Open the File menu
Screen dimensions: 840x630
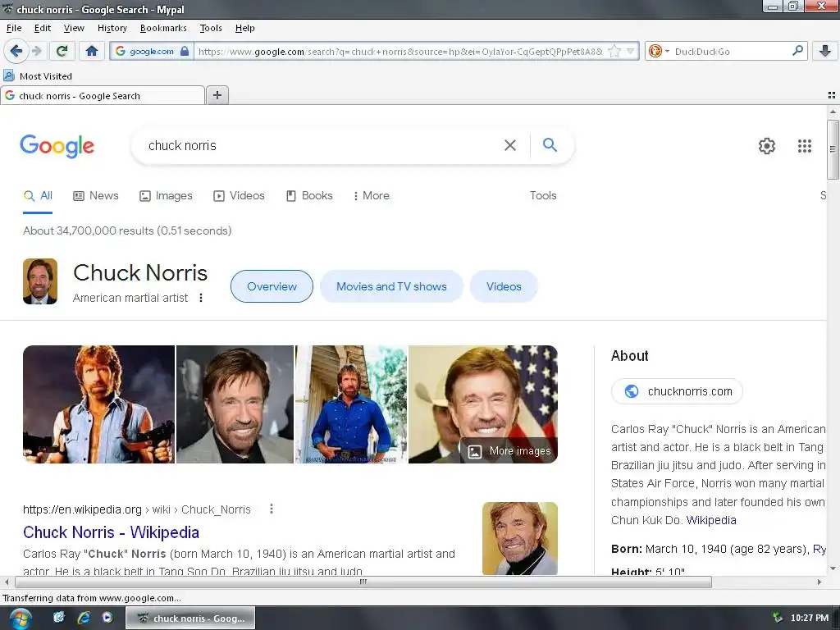point(14,28)
